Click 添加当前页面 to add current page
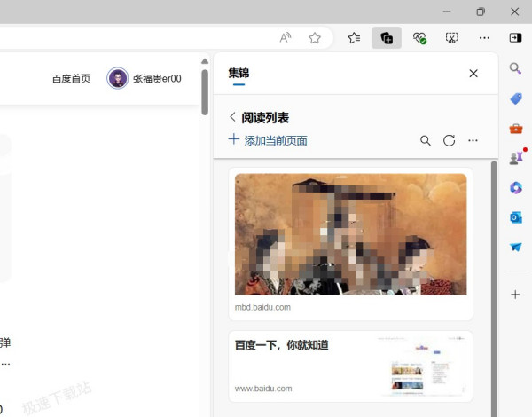Screen dimensions: 532x417 click(x=268, y=140)
